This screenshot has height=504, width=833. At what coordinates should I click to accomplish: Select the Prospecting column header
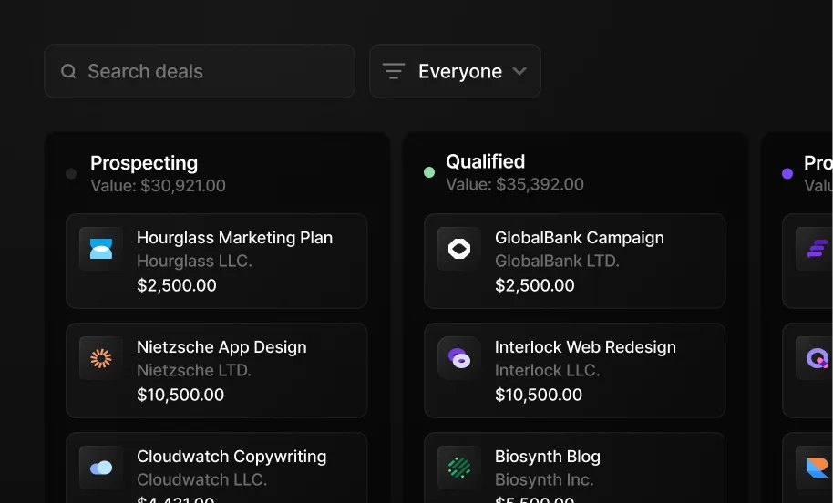coord(144,163)
